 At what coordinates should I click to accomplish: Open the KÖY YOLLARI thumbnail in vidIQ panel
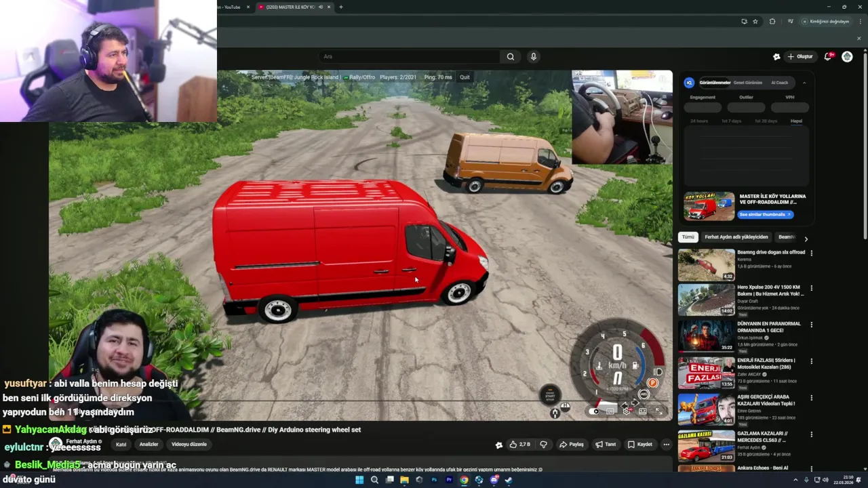point(709,206)
